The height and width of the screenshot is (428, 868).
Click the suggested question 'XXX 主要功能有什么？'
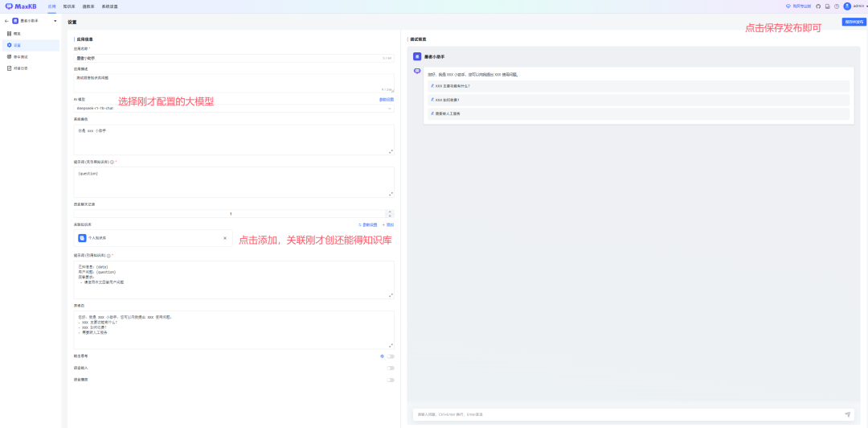638,87
